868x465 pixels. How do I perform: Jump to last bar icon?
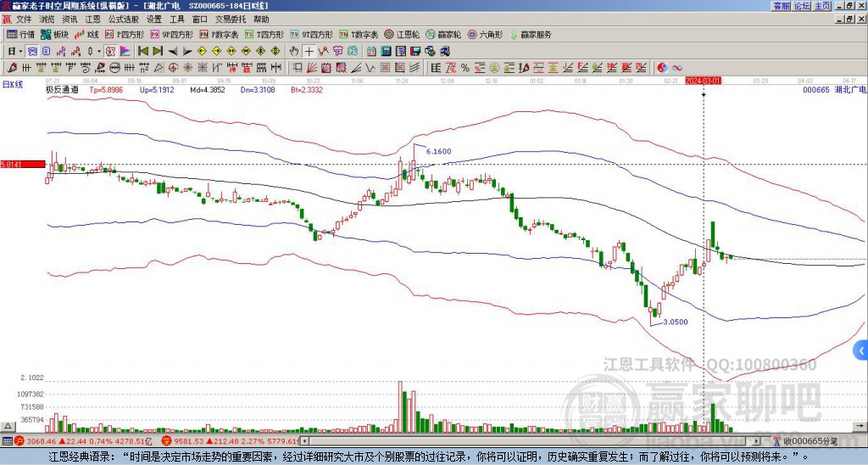point(157,52)
